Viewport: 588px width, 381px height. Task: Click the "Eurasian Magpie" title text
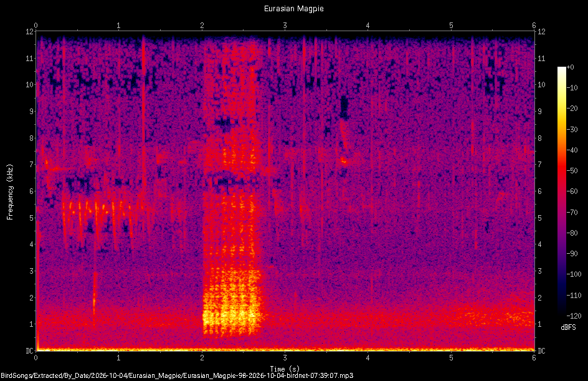tap(293, 9)
